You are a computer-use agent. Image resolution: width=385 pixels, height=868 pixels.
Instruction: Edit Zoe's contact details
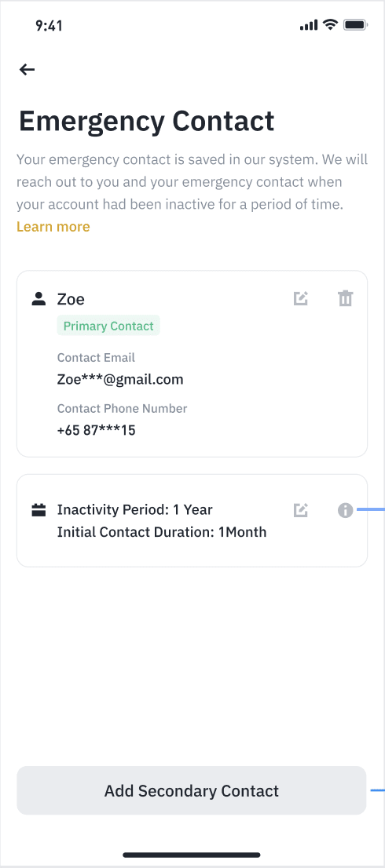(300, 299)
